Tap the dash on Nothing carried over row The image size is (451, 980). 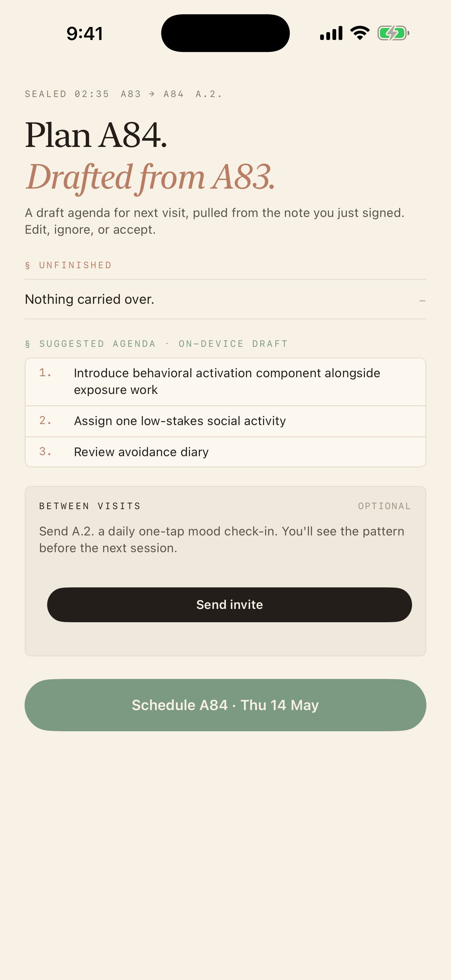(422, 301)
